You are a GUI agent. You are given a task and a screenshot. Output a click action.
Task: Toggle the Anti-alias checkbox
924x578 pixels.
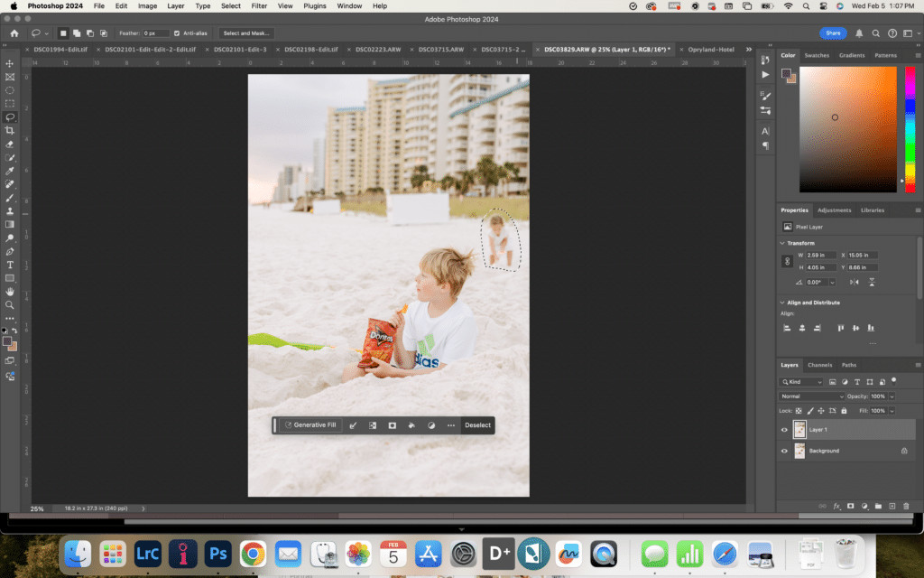click(177, 33)
